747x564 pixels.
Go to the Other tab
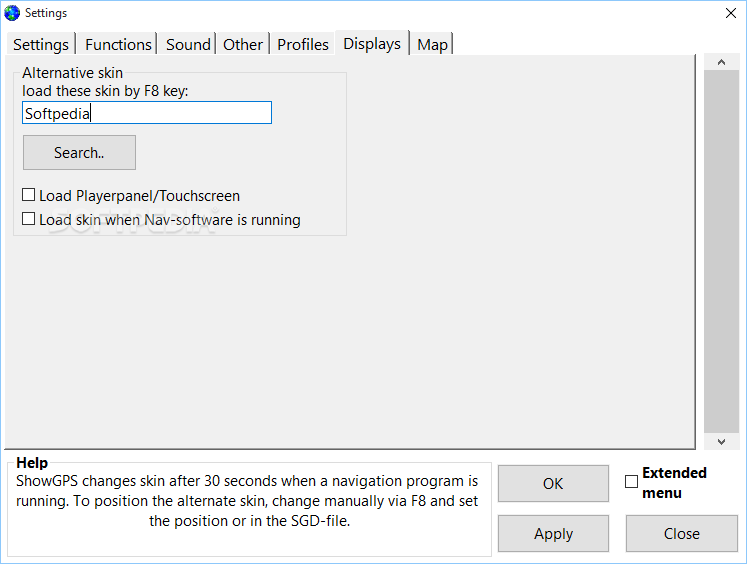click(243, 45)
